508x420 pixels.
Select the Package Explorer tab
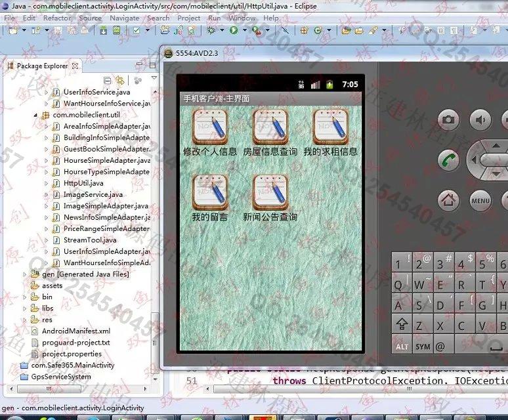42,66
